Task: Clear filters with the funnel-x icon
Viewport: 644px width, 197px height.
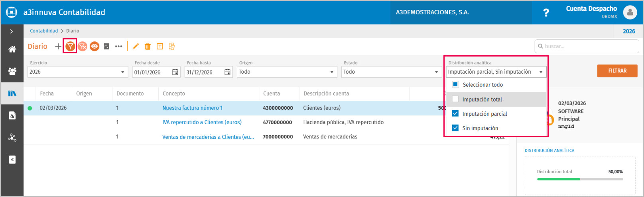Action: [83, 46]
